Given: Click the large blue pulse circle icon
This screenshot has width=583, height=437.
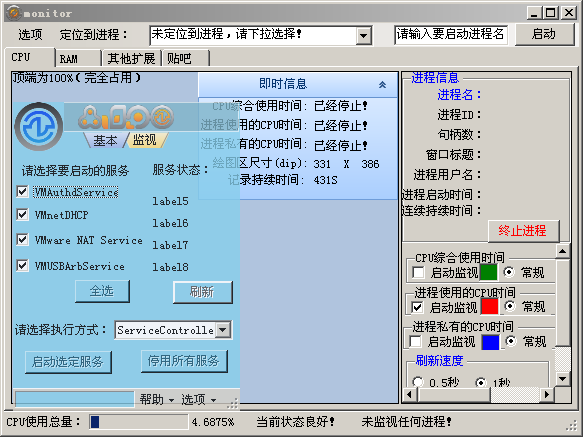Looking at the screenshot, I should point(39,126).
